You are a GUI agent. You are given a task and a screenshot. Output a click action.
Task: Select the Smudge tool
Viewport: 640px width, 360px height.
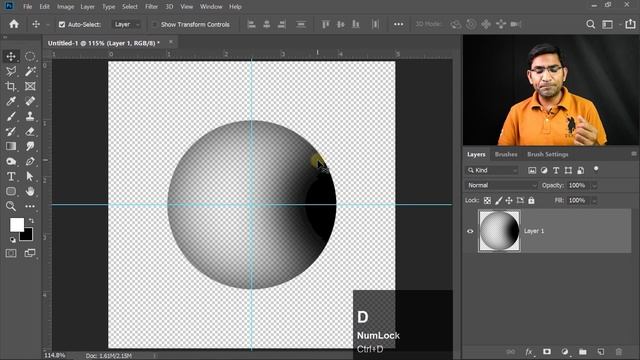tap(30, 146)
